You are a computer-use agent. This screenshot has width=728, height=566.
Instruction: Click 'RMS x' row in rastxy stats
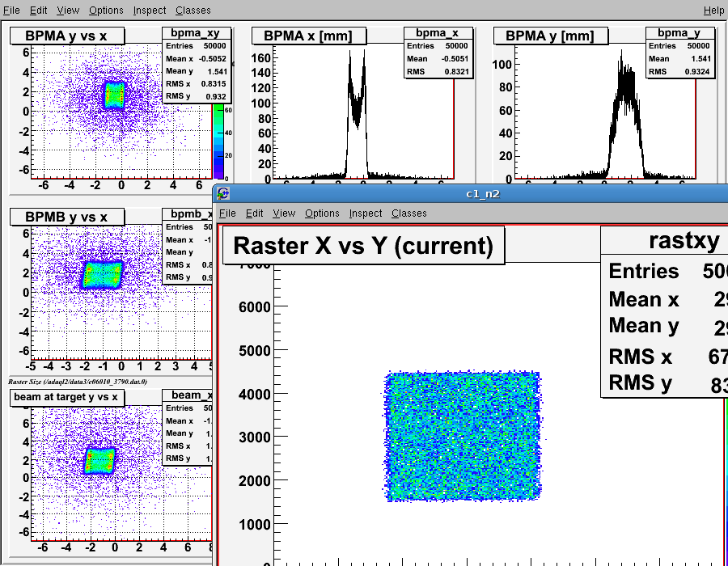pyautogui.click(x=667, y=357)
